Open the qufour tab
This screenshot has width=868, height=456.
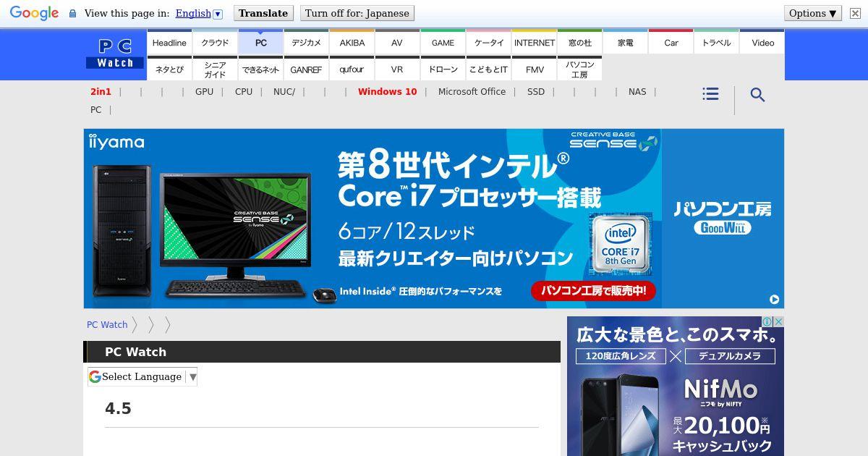point(352,69)
